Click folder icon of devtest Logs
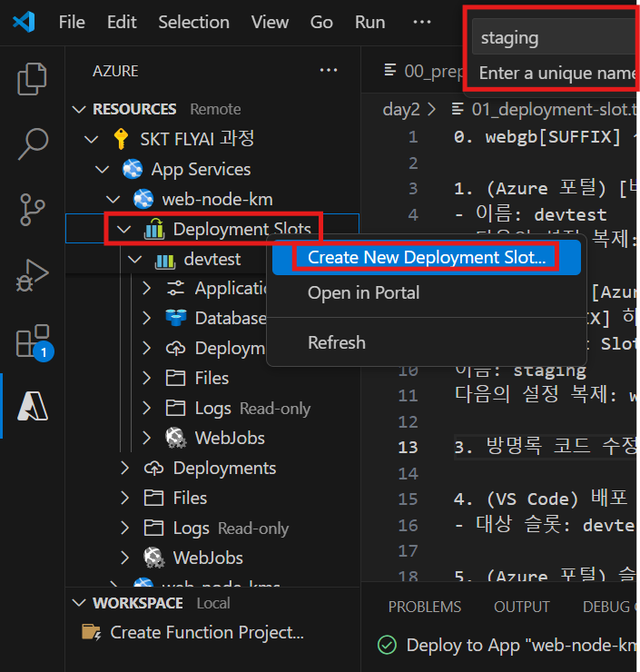The width and height of the screenshot is (640, 672). [x=175, y=408]
